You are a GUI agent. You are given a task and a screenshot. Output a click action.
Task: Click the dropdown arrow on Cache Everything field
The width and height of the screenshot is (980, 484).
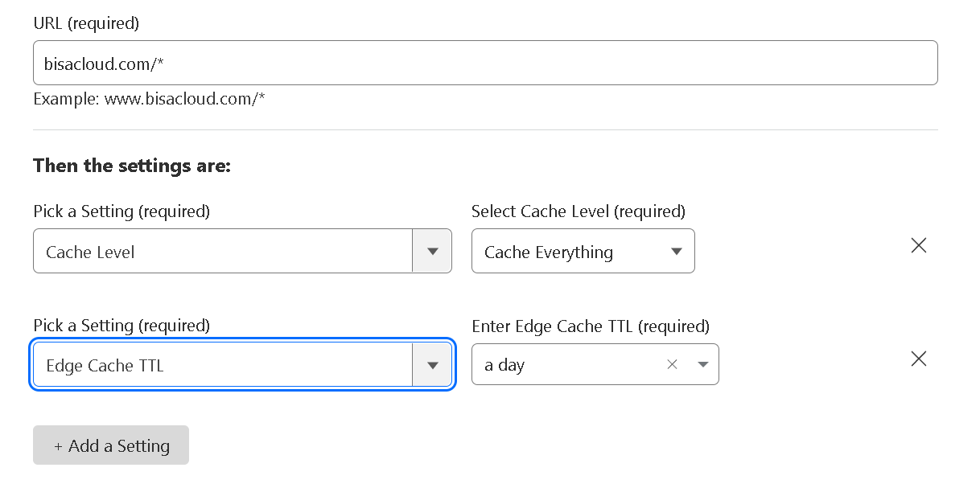[676, 251]
